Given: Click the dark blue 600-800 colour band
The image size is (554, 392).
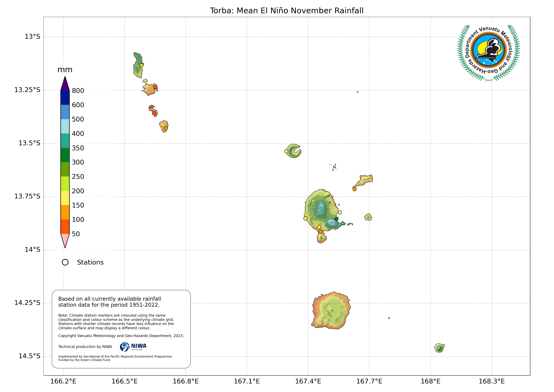Looking at the screenshot, I should 65,97.
